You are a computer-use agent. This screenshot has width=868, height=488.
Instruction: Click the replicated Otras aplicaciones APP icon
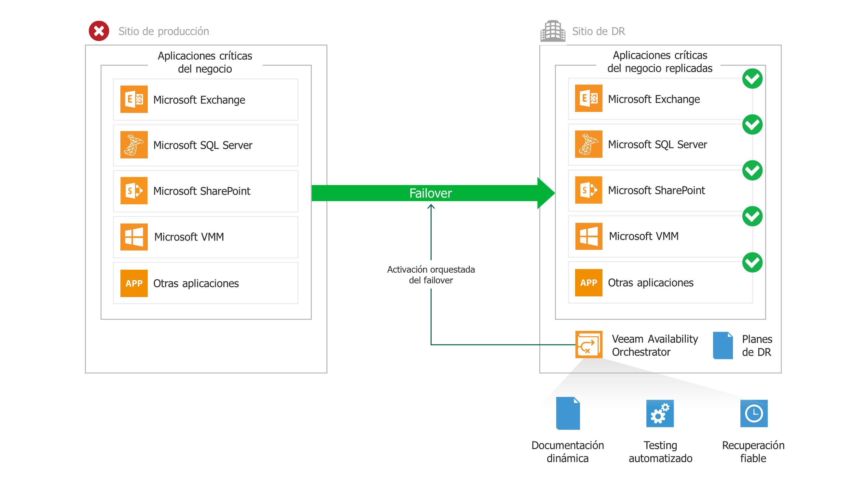tap(588, 283)
